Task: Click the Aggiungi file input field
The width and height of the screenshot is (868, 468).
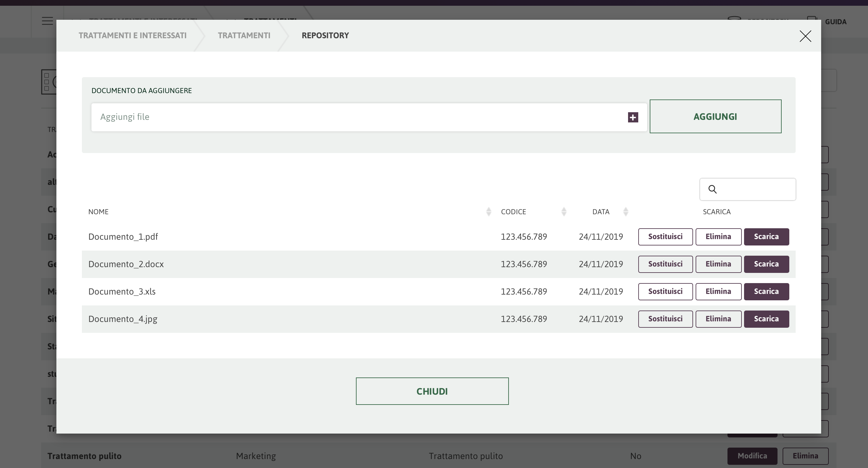Action: click(357, 117)
